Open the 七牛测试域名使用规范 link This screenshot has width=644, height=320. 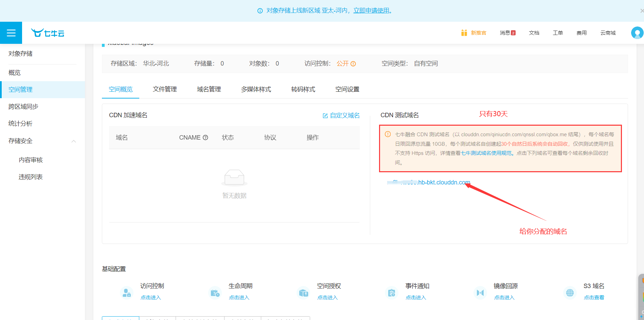click(x=486, y=153)
